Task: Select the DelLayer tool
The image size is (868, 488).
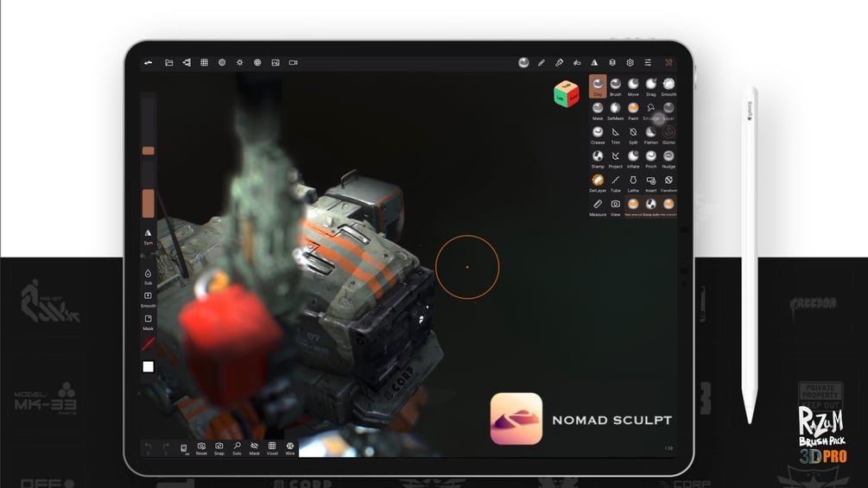Action: 598,182
